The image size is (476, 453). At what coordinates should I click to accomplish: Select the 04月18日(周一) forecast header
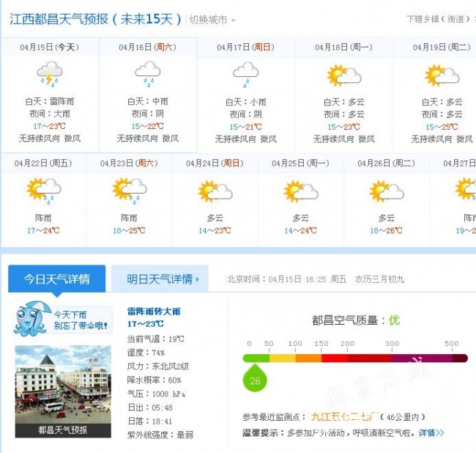point(344,47)
